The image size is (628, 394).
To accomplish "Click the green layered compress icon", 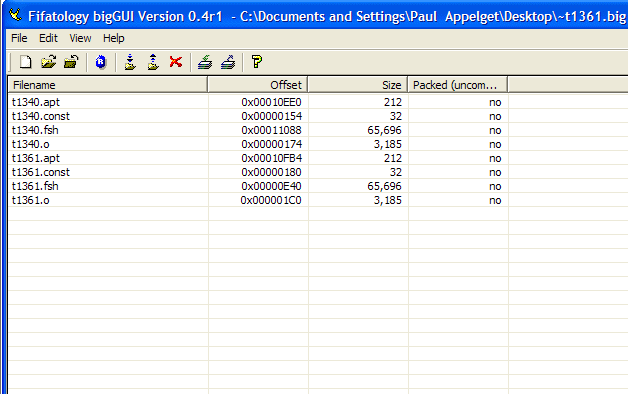I will click(205, 62).
